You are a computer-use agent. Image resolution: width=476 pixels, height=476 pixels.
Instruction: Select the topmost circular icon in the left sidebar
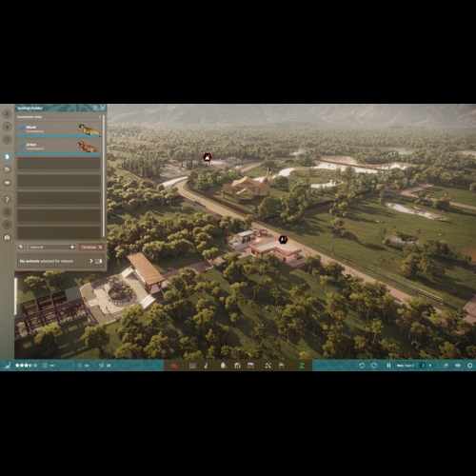[x=7, y=113]
